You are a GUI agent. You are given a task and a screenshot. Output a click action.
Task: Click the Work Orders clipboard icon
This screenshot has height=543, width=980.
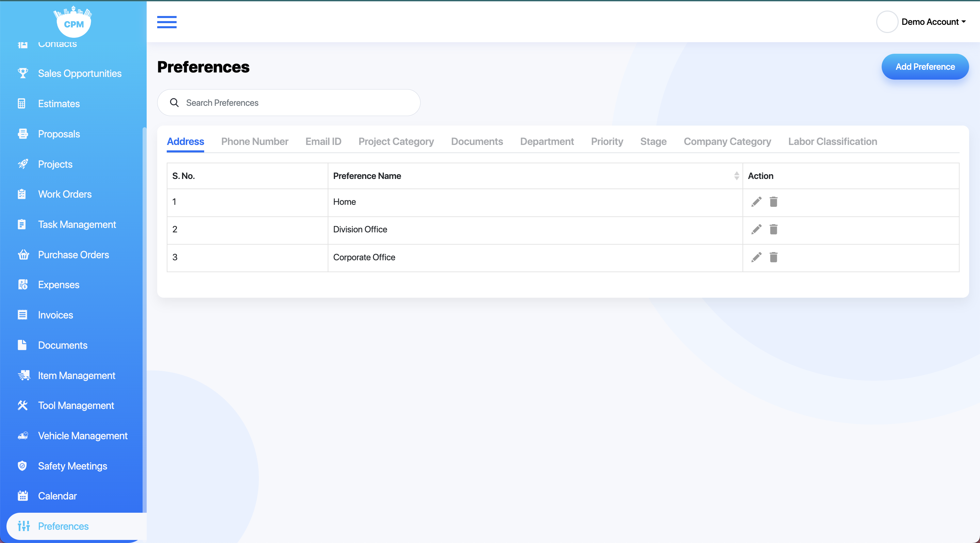(22, 194)
